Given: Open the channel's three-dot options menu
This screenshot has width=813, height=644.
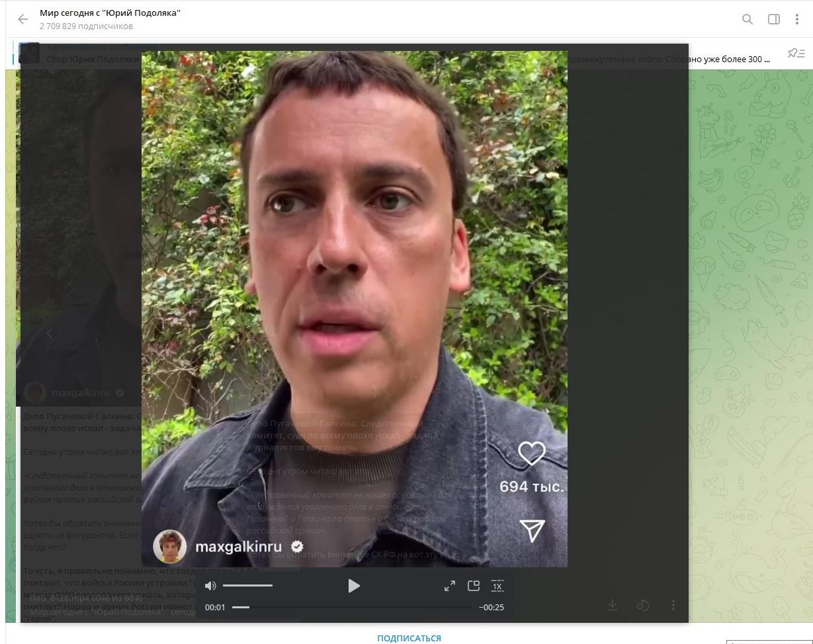Looking at the screenshot, I should (797, 19).
